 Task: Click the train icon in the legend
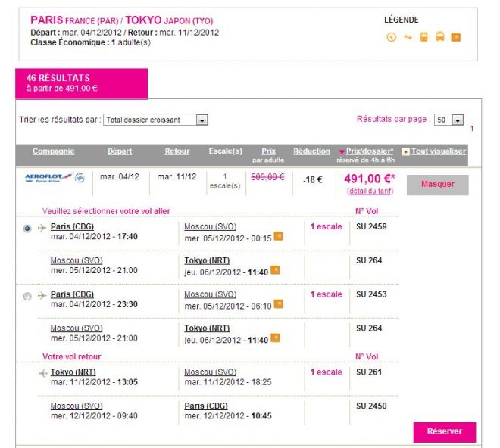tap(423, 37)
